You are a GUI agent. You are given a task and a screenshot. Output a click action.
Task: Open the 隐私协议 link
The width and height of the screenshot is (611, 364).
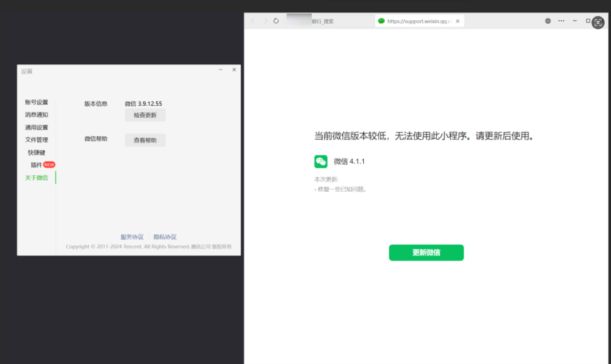[165, 237]
